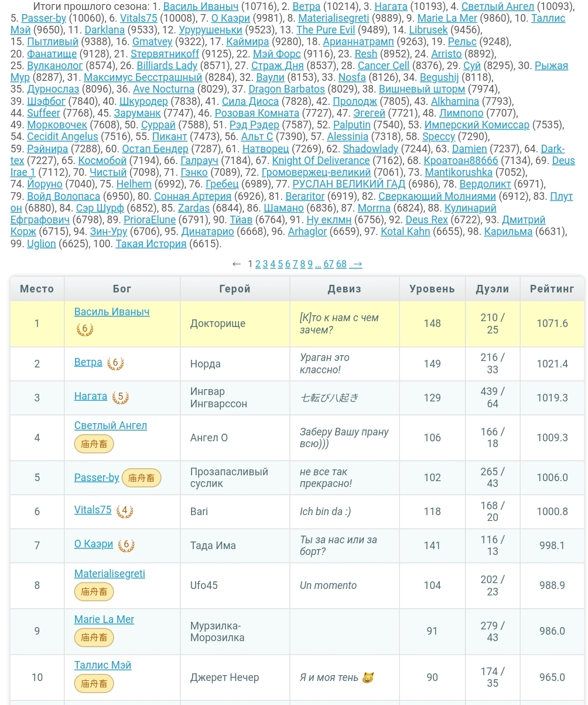588x705 pixels.
Task: Click the temple badge under Таллис Мэй in table
Action: tap(94, 683)
